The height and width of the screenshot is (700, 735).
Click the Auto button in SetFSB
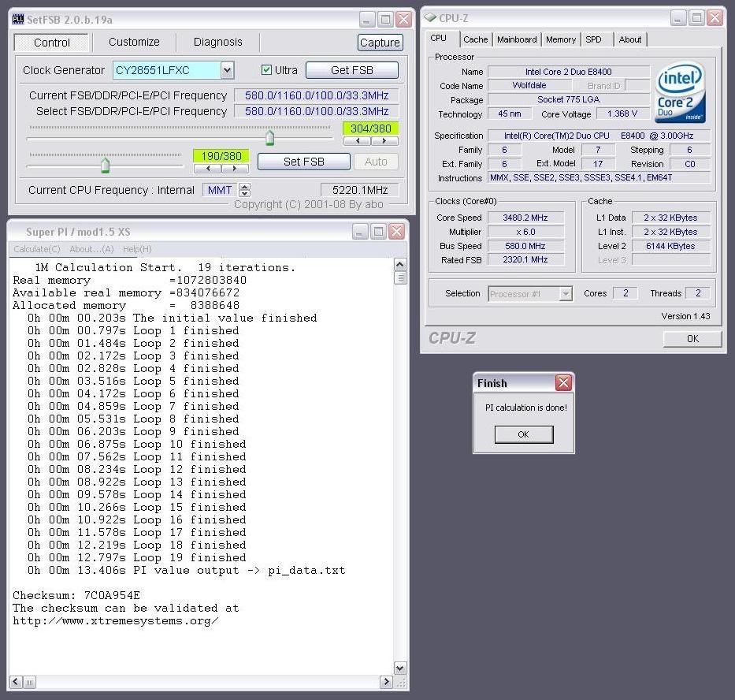click(x=376, y=162)
